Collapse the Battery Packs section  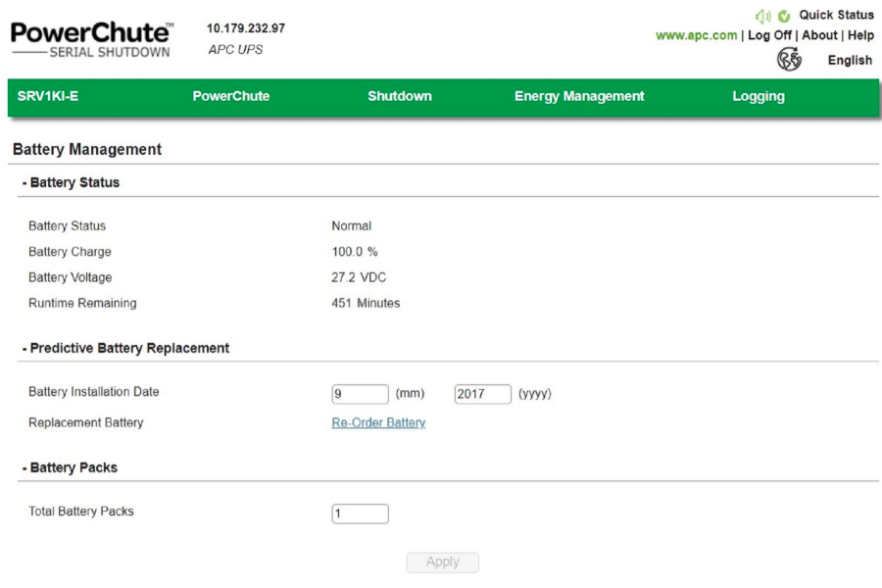tap(70, 467)
